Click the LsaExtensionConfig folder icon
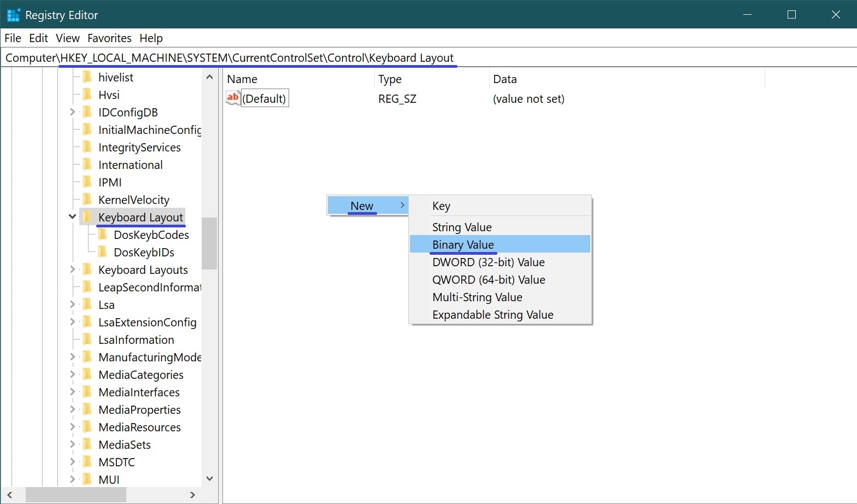857x504 pixels. point(87,322)
